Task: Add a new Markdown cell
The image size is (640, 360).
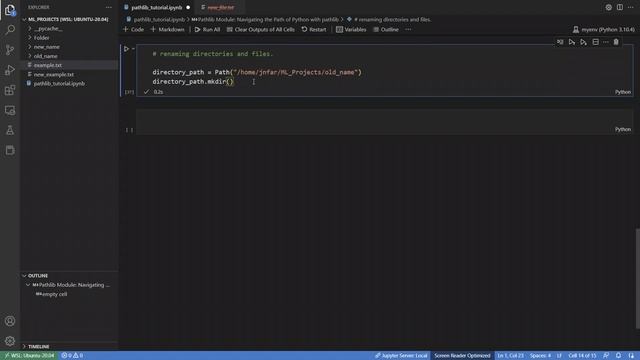Action: pyautogui.click(x=167, y=29)
